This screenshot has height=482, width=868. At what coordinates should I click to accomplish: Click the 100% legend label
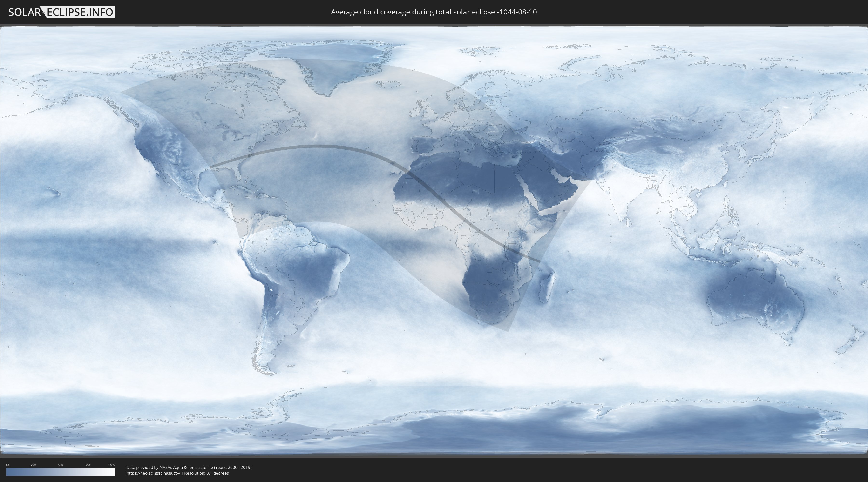(112, 465)
